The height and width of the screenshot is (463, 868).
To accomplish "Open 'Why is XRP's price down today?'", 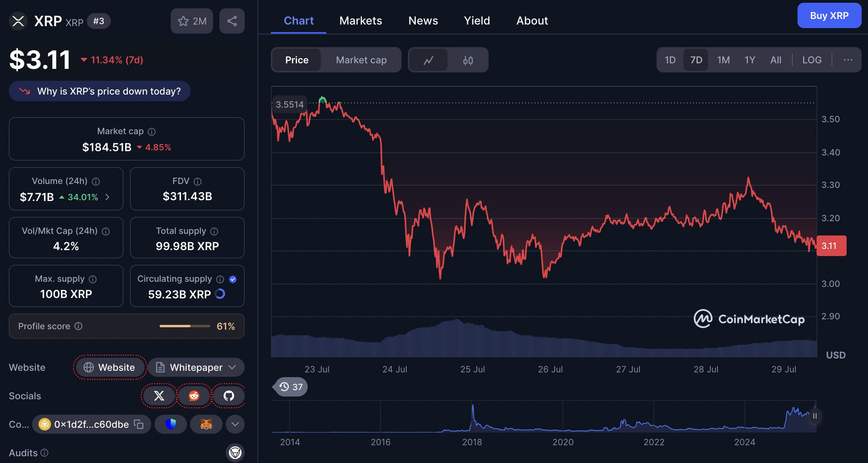I will click(99, 91).
